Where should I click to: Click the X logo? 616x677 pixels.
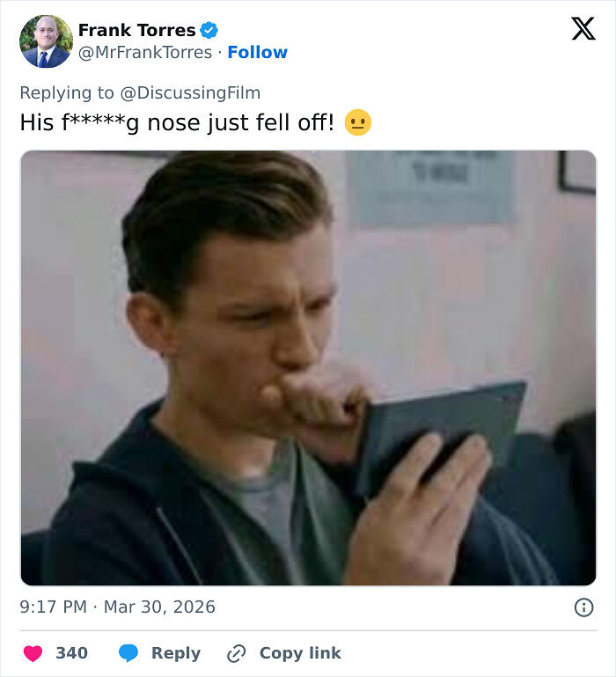coord(583,29)
